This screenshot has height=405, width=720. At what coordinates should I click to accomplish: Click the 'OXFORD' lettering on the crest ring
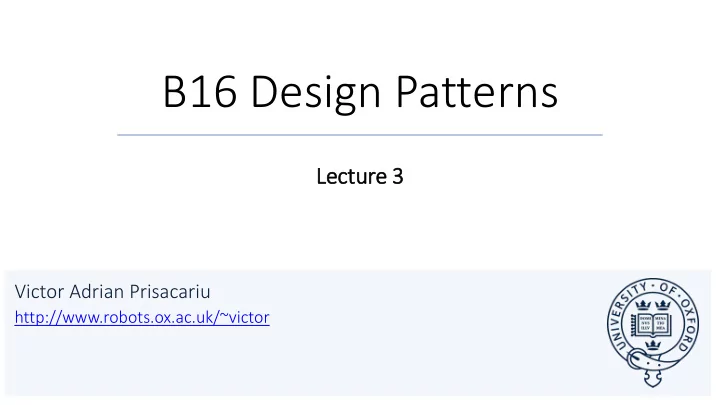[x=688, y=324]
